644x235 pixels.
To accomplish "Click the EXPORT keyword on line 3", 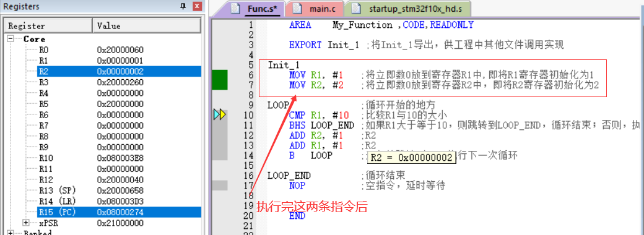I will (x=305, y=45).
